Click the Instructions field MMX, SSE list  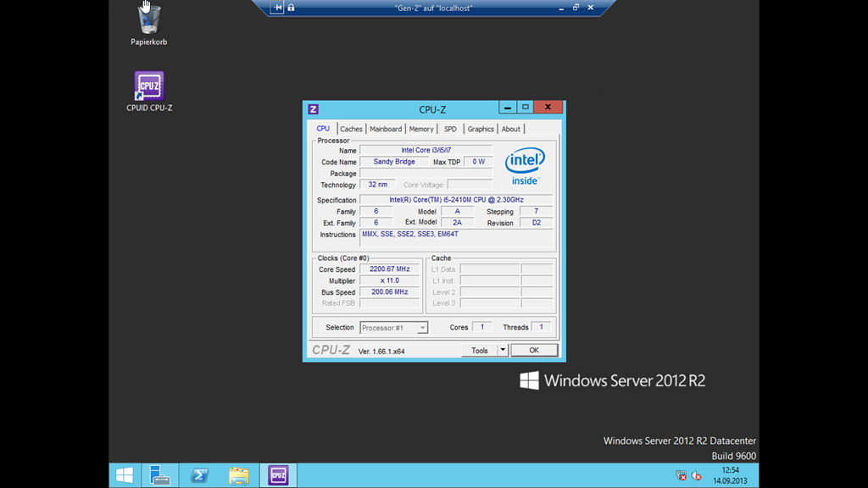pos(456,237)
